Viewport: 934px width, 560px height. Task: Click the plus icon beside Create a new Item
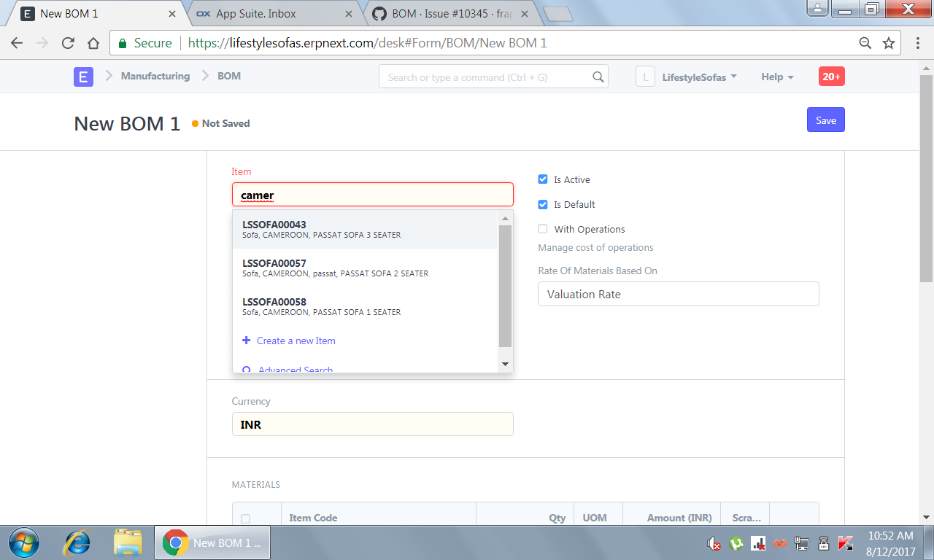(246, 341)
